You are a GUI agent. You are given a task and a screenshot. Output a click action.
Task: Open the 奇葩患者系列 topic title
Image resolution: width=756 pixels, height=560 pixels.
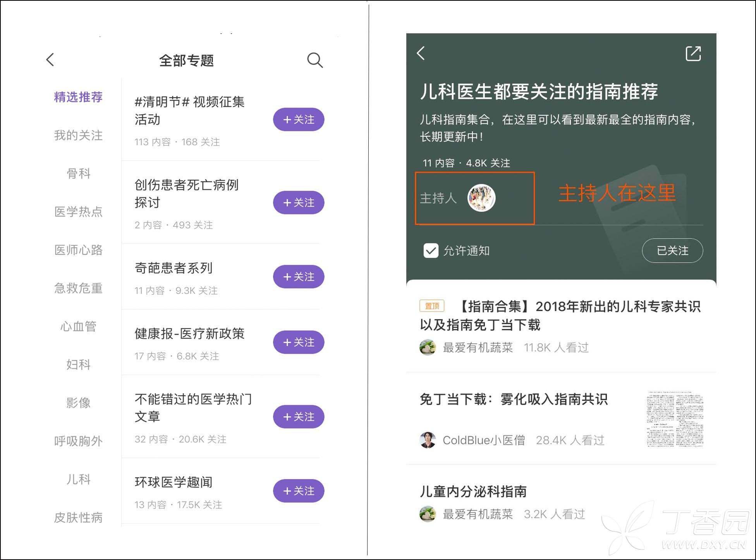click(x=174, y=268)
